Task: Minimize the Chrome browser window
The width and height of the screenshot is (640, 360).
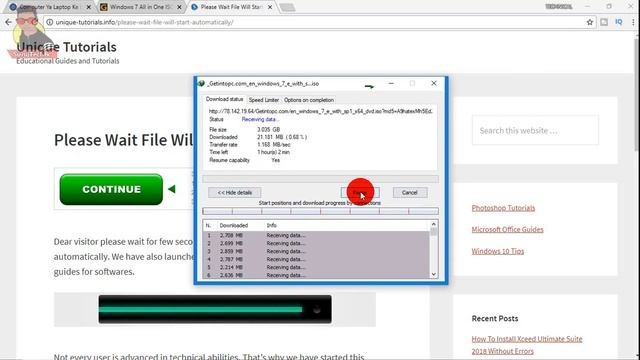Action: (x=587, y=7)
